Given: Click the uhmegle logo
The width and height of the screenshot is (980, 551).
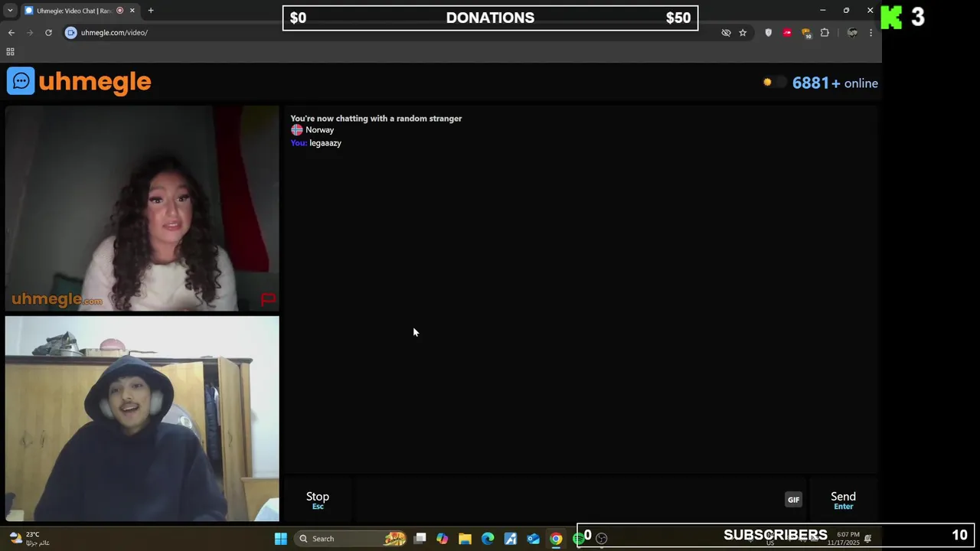Looking at the screenshot, I should coord(79,81).
